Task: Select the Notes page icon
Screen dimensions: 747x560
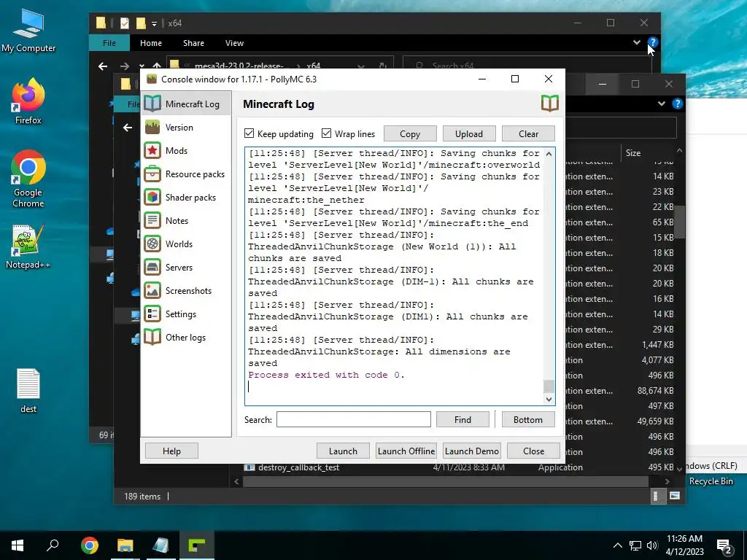Action: point(152,220)
